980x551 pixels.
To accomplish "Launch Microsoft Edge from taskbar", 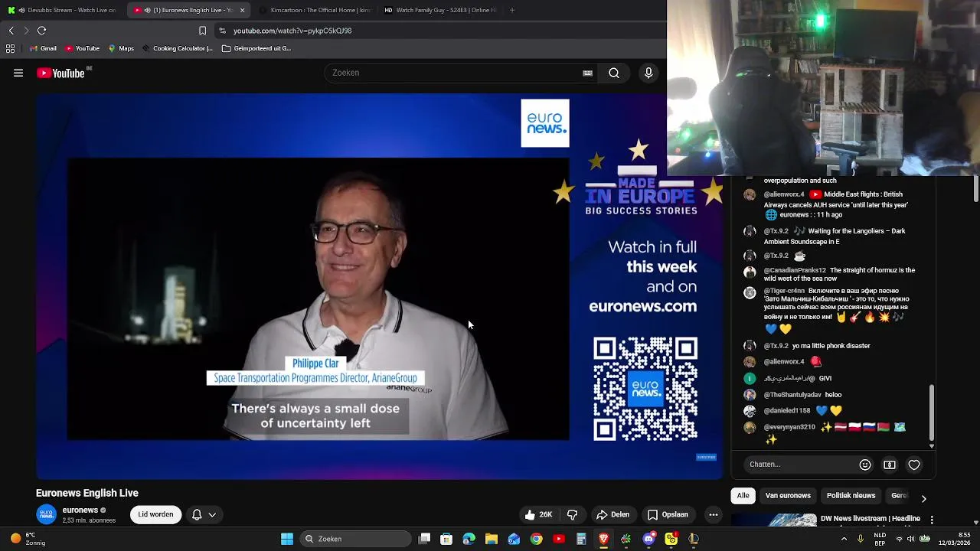I will point(469,539).
